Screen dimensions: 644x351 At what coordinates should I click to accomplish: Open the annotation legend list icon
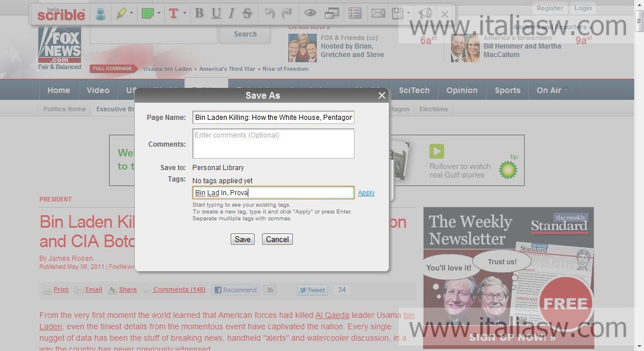point(355,14)
